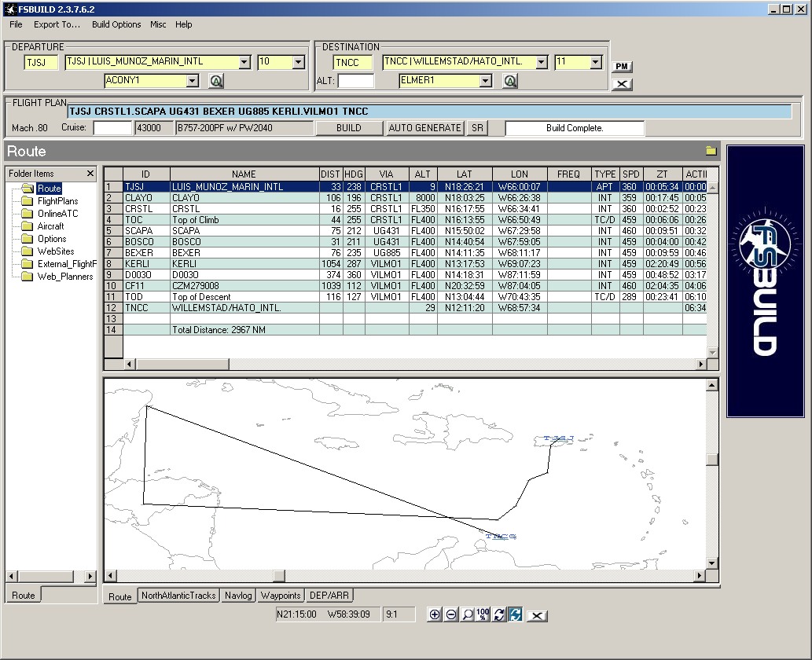Expand the ELMER1 STAR dropdown
Image resolution: width=812 pixels, height=660 pixels.
[485, 81]
